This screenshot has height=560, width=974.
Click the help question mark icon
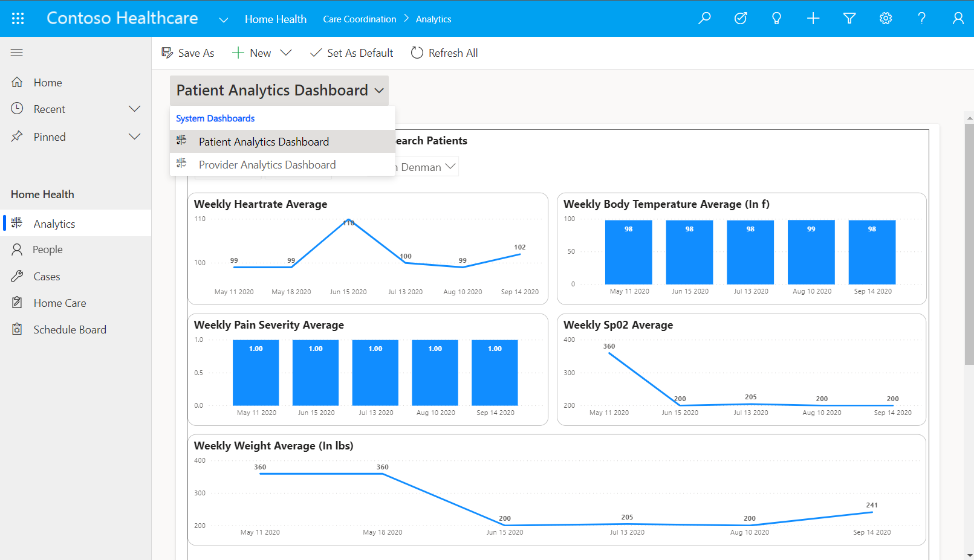tap(921, 18)
